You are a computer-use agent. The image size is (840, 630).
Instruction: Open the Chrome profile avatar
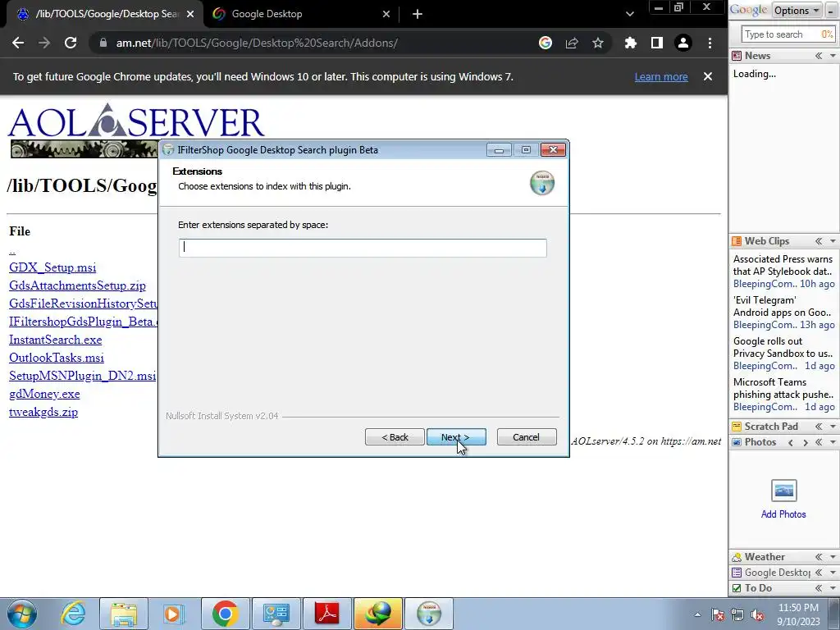coord(683,43)
